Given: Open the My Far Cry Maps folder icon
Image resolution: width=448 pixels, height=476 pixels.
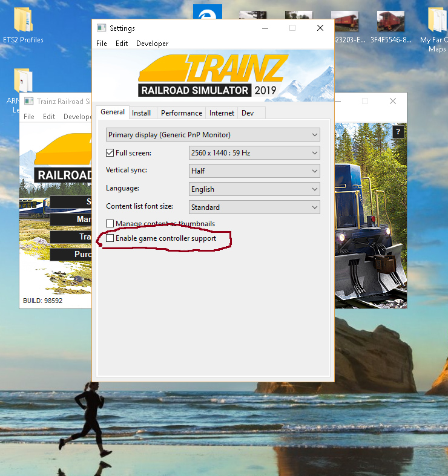Looking at the screenshot, I should (438, 20).
